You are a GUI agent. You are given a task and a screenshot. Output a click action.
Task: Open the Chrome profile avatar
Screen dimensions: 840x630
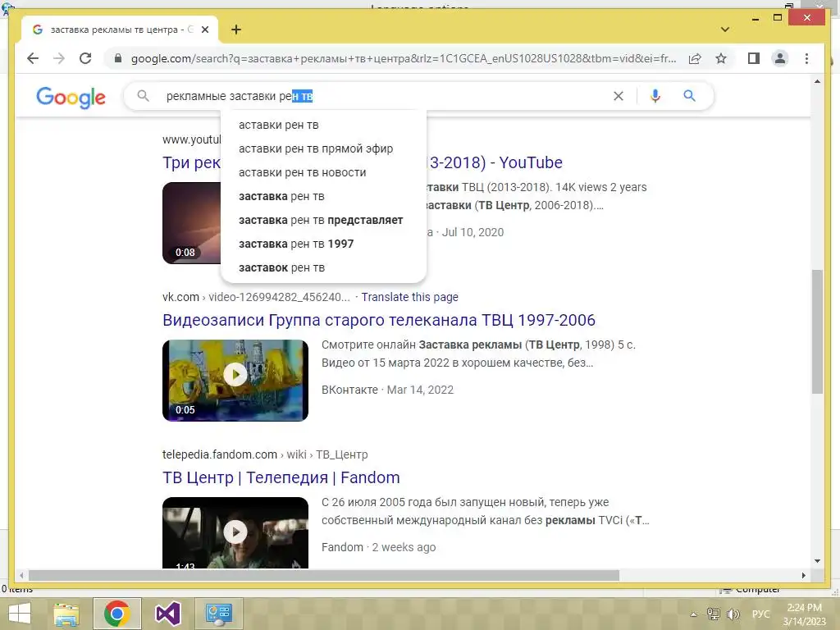click(x=780, y=58)
